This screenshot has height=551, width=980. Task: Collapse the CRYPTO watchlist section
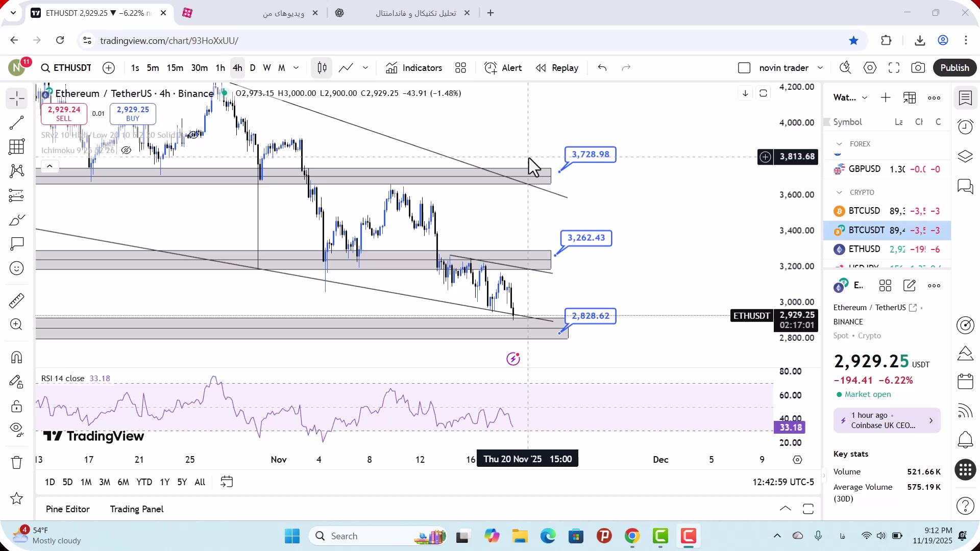[x=839, y=193]
